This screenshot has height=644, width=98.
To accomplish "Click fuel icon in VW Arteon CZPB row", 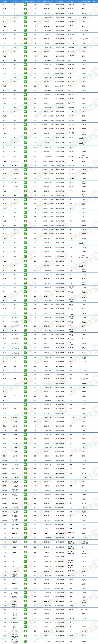I will point(25,529).
